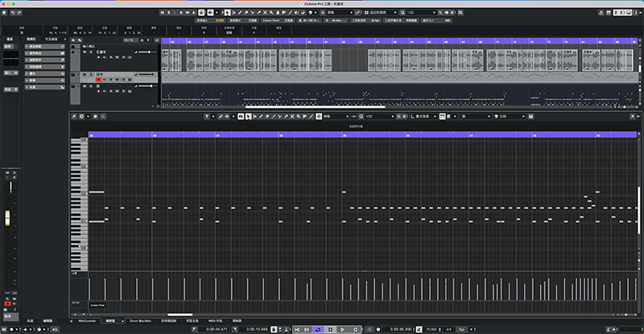Select the Object Selection arrow in main toolbar
The height and width of the screenshot is (334, 644).
click(227, 12)
